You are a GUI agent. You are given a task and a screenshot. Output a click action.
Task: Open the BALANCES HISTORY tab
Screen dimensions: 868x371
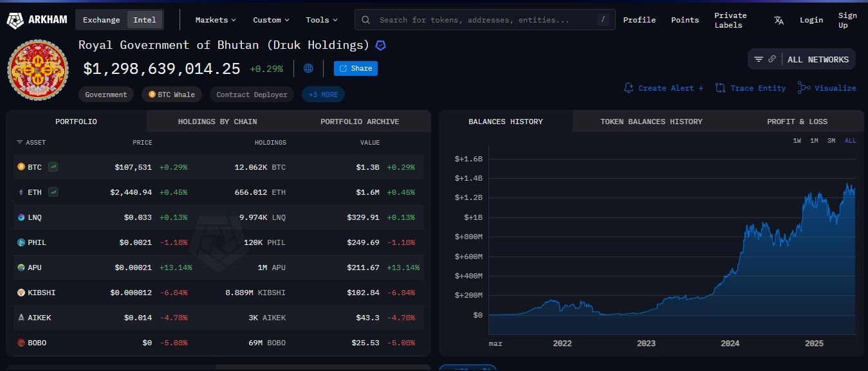(506, 122)
